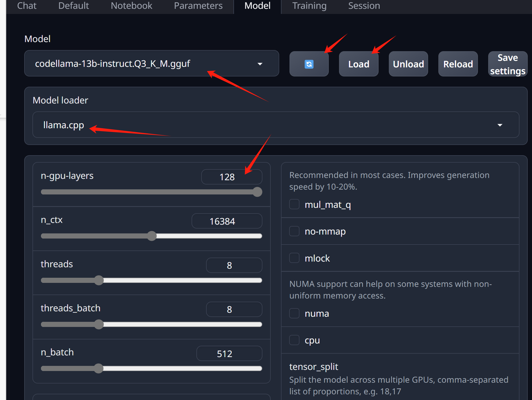The width and height of the screenshot is (532, 400).
Task: Tick the cpu checkbox
Action: tap(294, 340)
